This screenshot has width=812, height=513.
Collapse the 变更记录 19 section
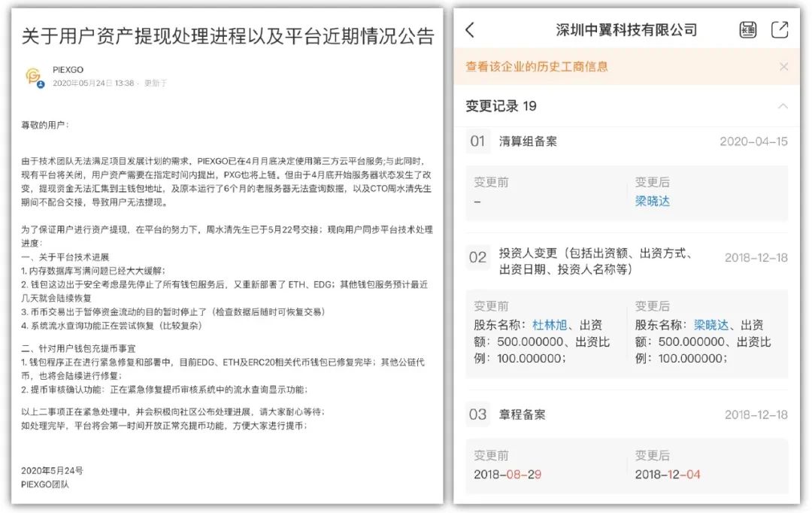(783, 106)
